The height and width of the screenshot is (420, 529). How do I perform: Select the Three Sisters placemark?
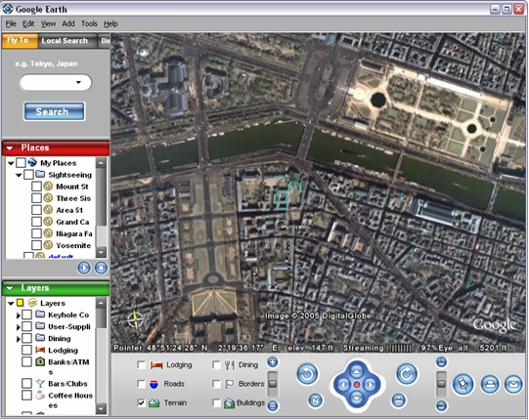[73, 198]
